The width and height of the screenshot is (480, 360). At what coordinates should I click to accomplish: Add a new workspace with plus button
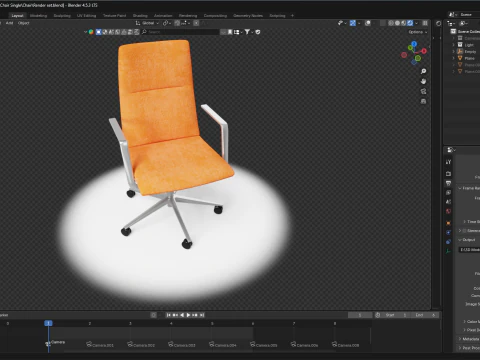pyautogui.click(x=292, y=16)
